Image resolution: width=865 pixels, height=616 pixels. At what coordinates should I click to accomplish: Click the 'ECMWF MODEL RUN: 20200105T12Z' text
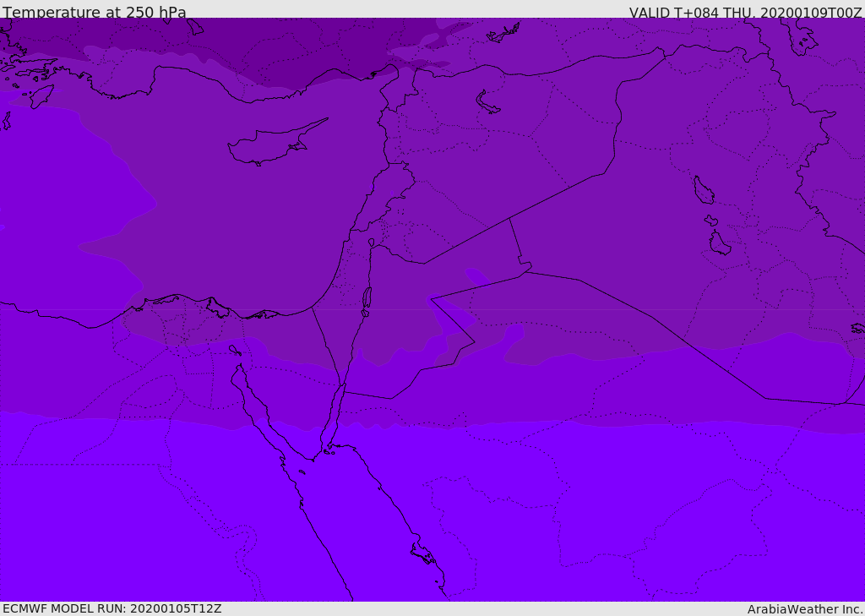pyautogui.click(x=112, y=608)
